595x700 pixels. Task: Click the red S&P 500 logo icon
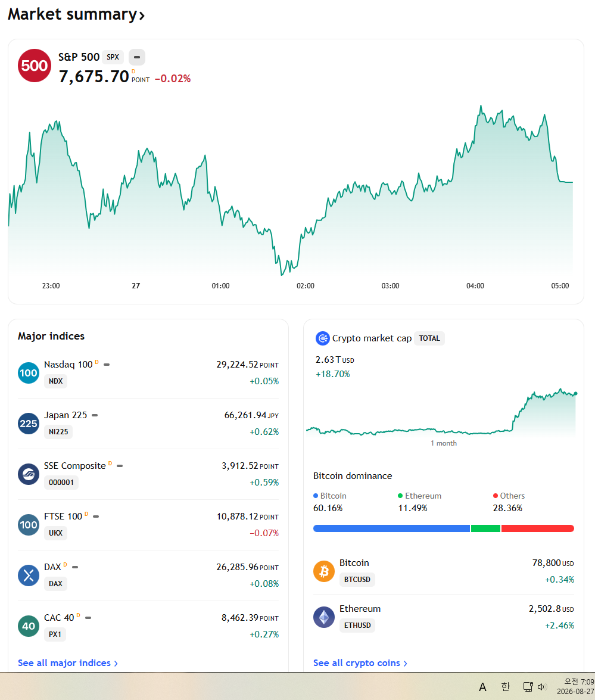[35, 66]
